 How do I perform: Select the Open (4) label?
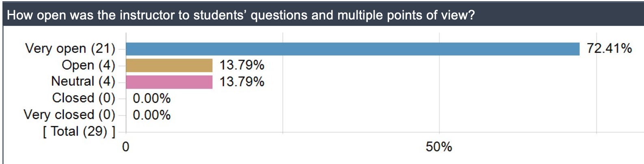tap(89, 65)
